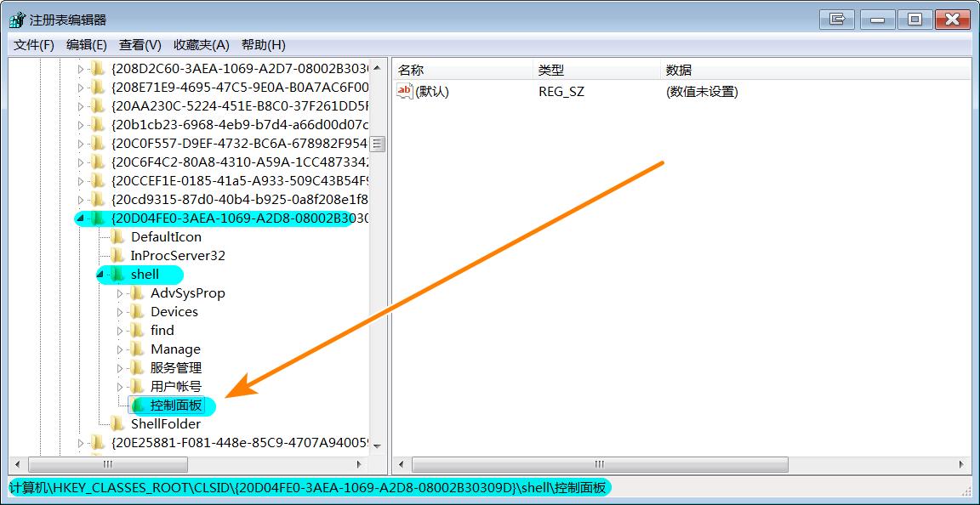Click the Devices subkey's folder icon
This screenshot has height=505, width=980.
138,311
